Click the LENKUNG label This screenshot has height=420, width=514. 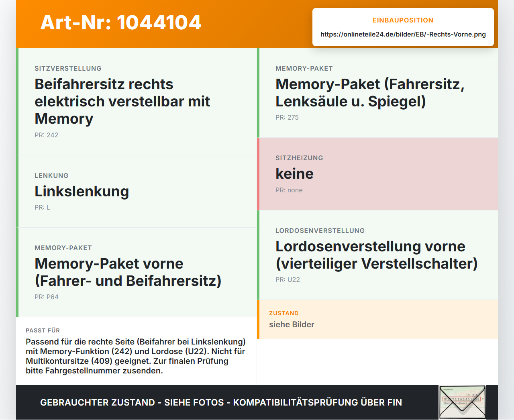pos(51,175)
